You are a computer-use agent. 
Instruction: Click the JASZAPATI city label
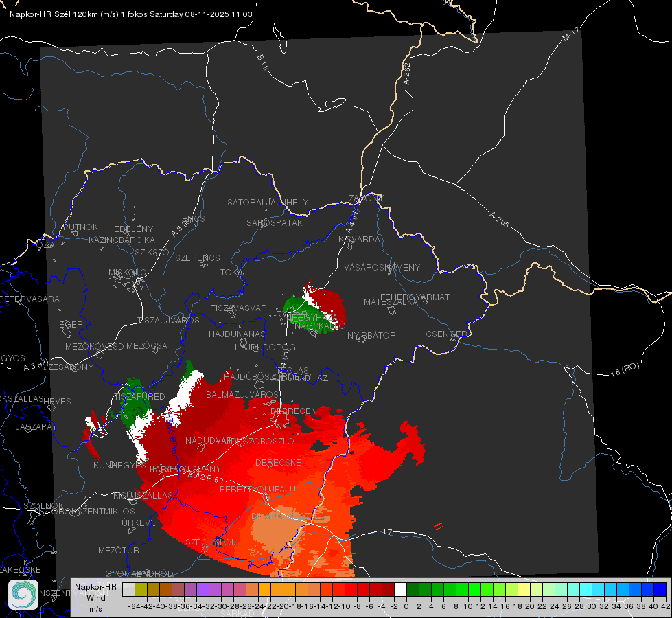click(x=37, y=426)
